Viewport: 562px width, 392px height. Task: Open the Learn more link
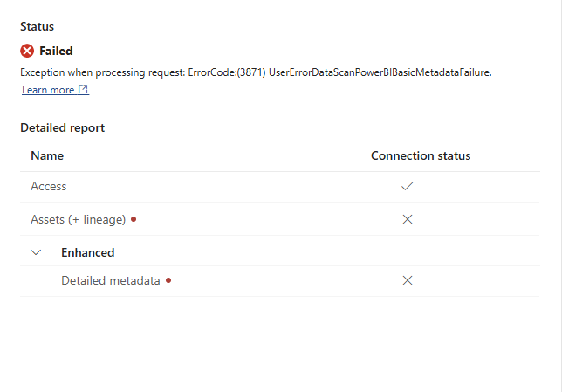pyautogui.click(x=48, y=90)
